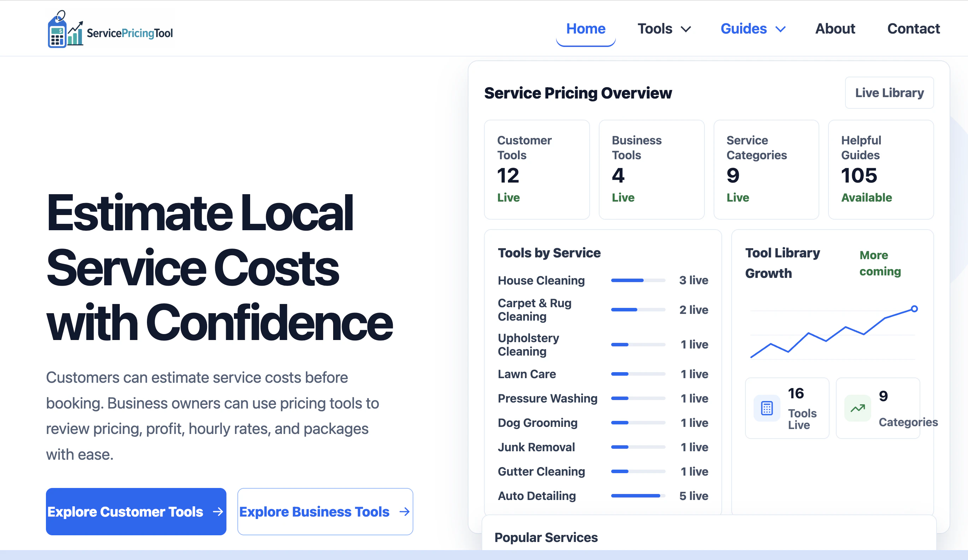
Task: Click the Carpet & Rug Cleaning progress bar
Action: [x=638, y=310]
